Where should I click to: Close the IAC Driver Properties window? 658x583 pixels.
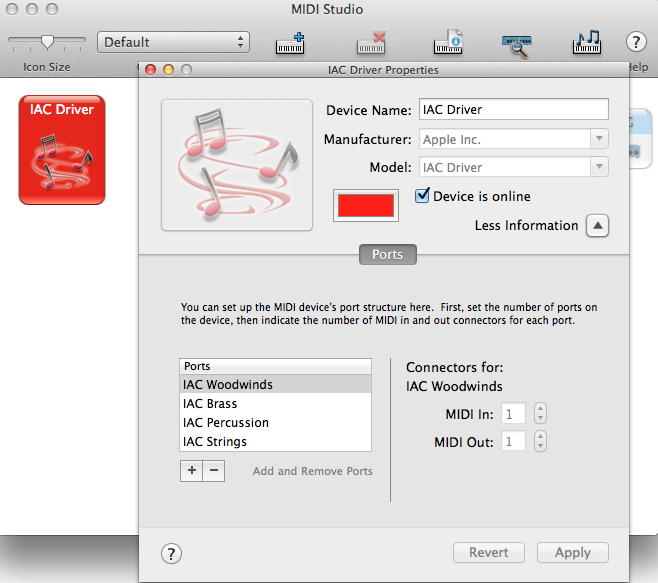150,69
